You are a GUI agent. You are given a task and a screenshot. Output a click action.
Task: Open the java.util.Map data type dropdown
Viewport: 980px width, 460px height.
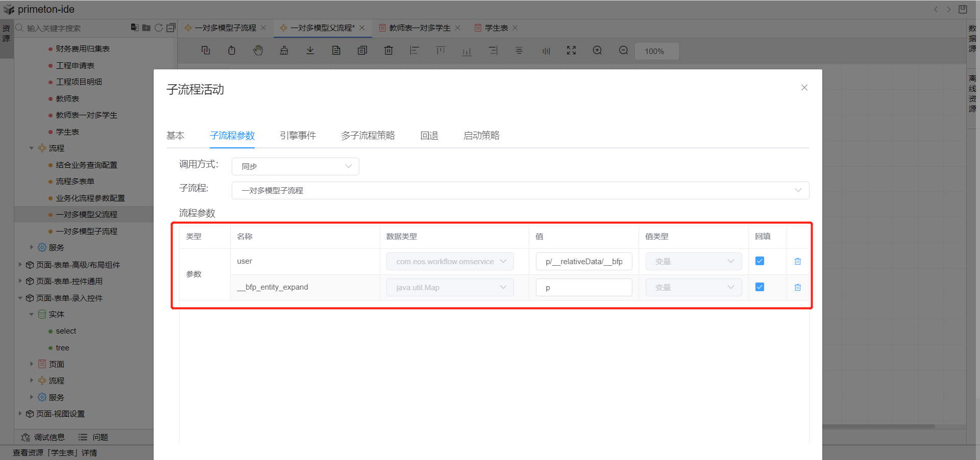[x=450, y=288]
